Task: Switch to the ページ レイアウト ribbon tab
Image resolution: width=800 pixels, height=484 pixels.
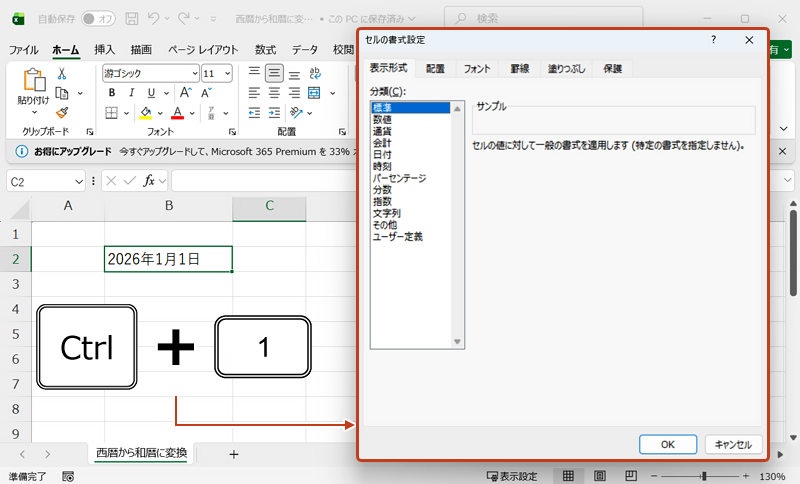Action: 203,49
